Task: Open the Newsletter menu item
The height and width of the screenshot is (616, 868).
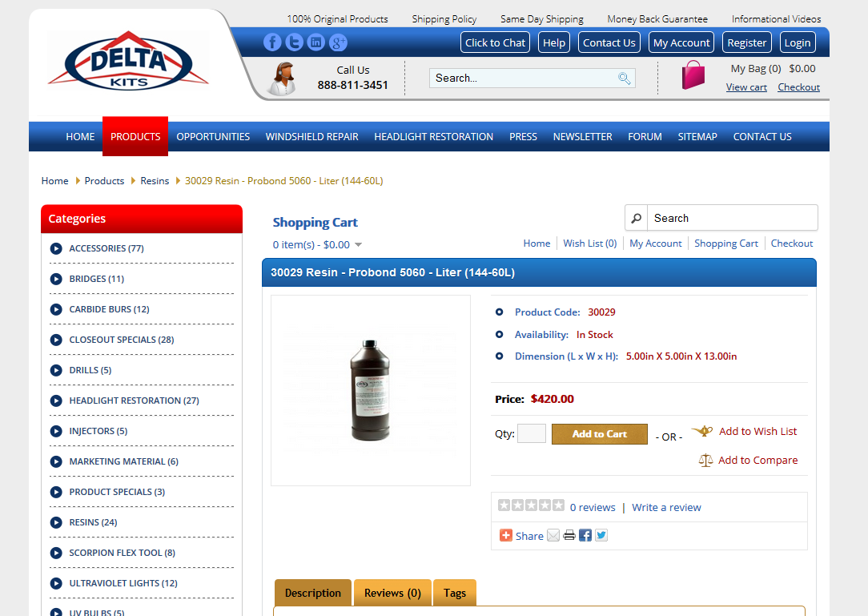Action: coord(582,137)
